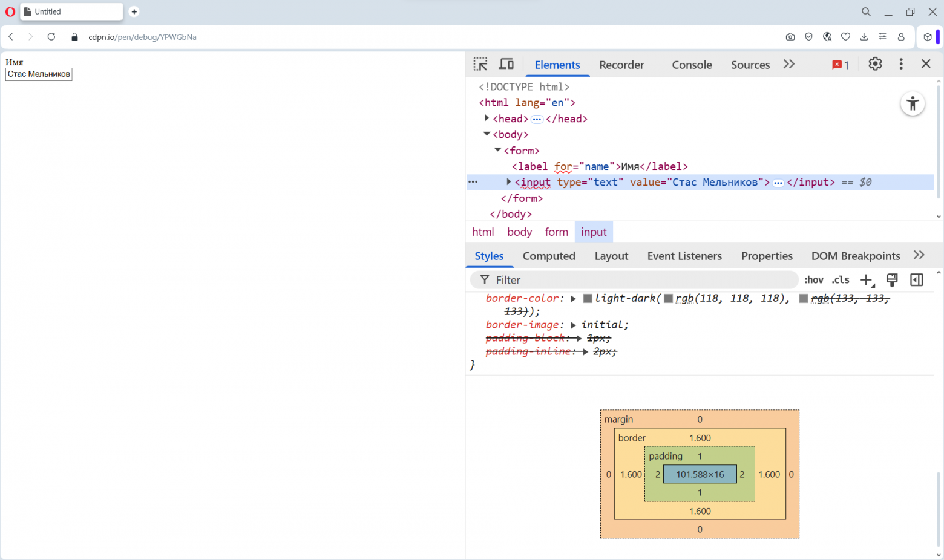Click the content size 101.588×16 box

point(700,474)
